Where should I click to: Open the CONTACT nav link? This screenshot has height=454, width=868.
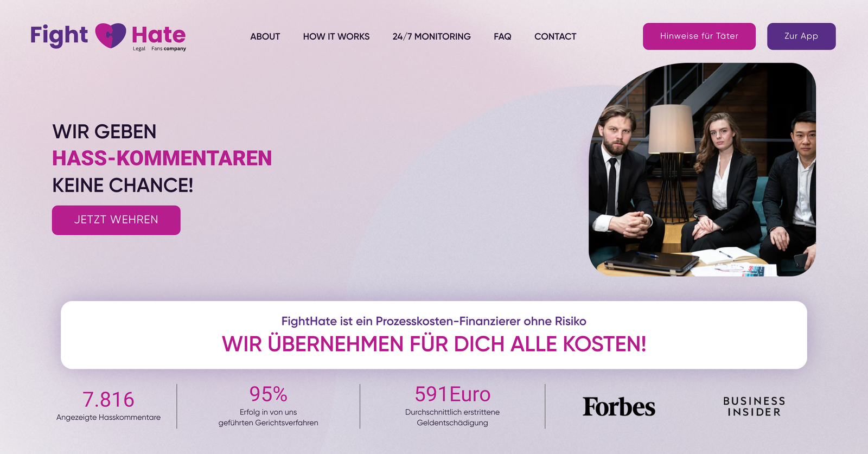[x=555, y=36]
